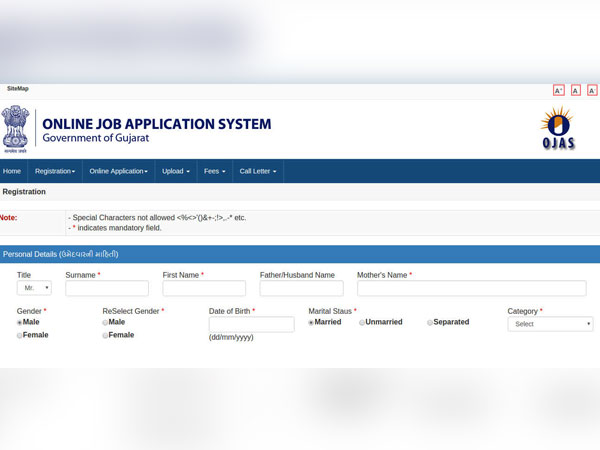Click the Registration page title
The height and width of the screenshot is (450, 600).
pyautogui.click(x=24, y=192)
